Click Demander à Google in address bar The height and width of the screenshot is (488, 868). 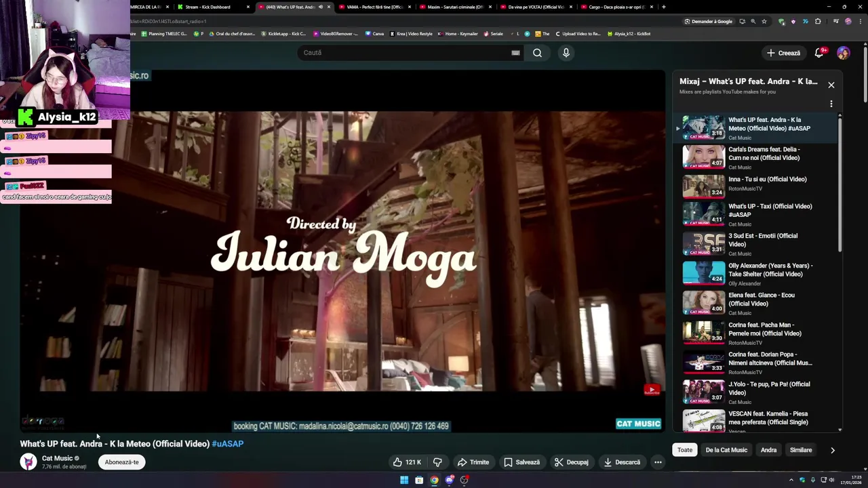click(709, 21)
